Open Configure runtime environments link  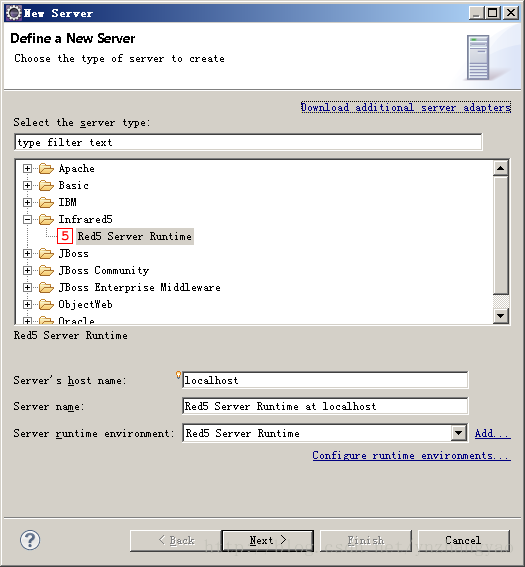click(x=411, y=455)
